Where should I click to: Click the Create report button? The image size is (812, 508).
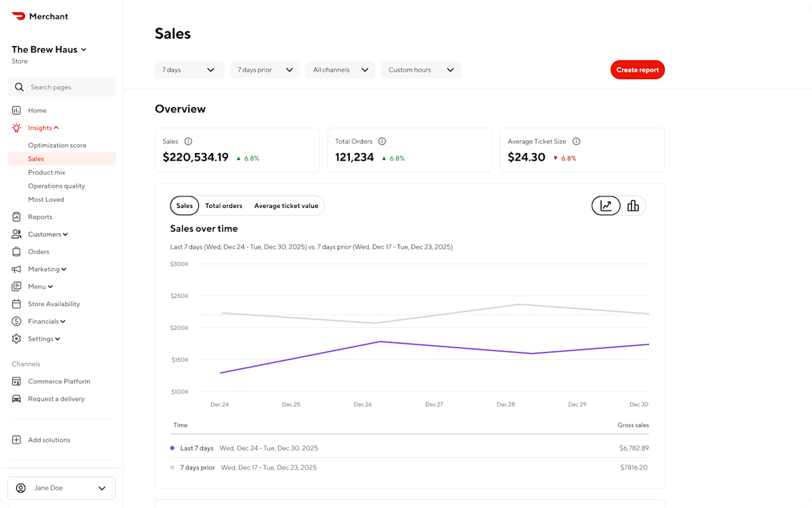click(x=637, y=69)
